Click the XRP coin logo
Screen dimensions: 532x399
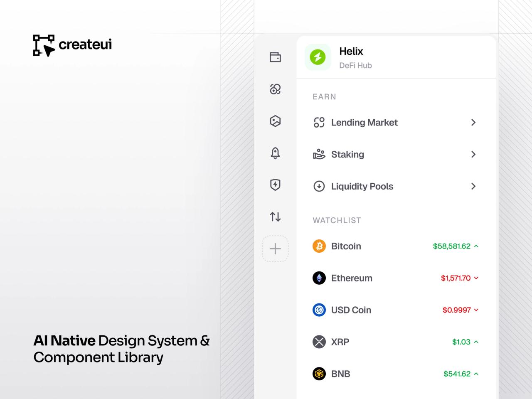point(319,342)
